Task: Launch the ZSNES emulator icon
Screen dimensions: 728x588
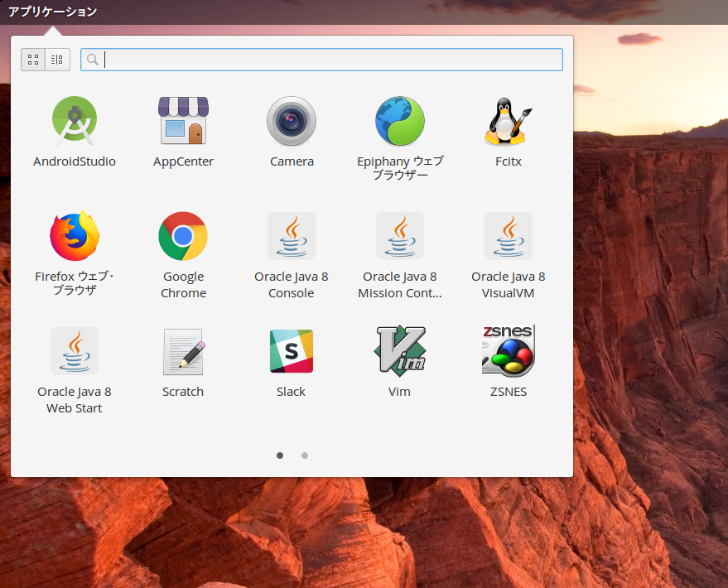Action: click(509, 350)
